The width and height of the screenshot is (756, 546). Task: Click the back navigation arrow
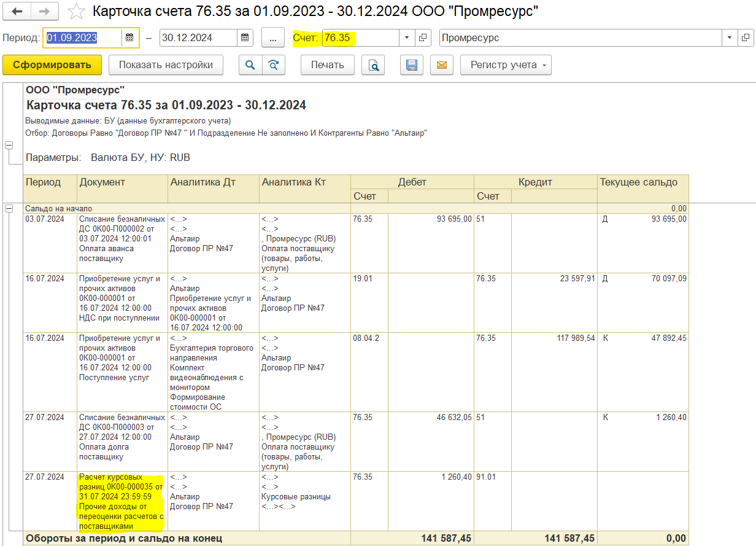17,12
